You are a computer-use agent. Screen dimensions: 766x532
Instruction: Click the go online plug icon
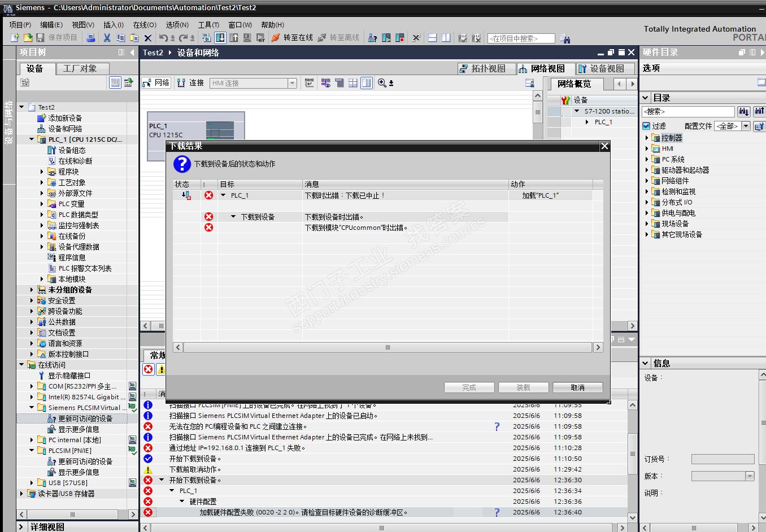coord(276,38)
